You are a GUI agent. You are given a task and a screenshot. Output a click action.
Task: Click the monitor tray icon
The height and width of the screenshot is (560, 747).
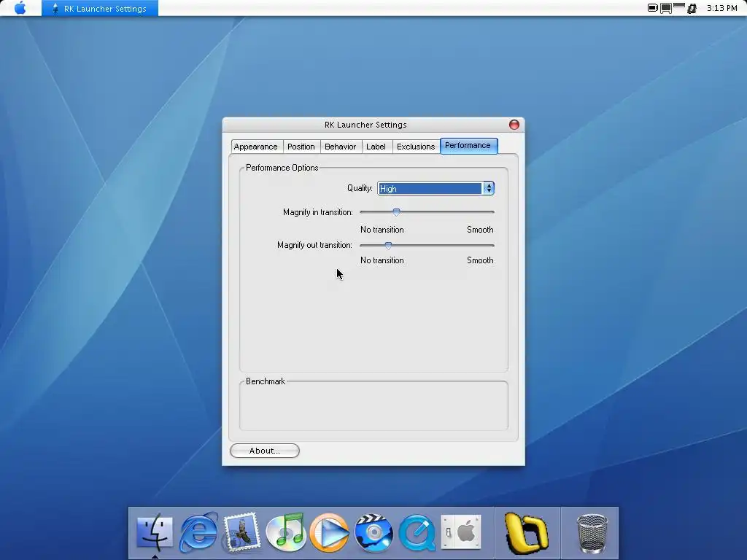pos(666,8)
